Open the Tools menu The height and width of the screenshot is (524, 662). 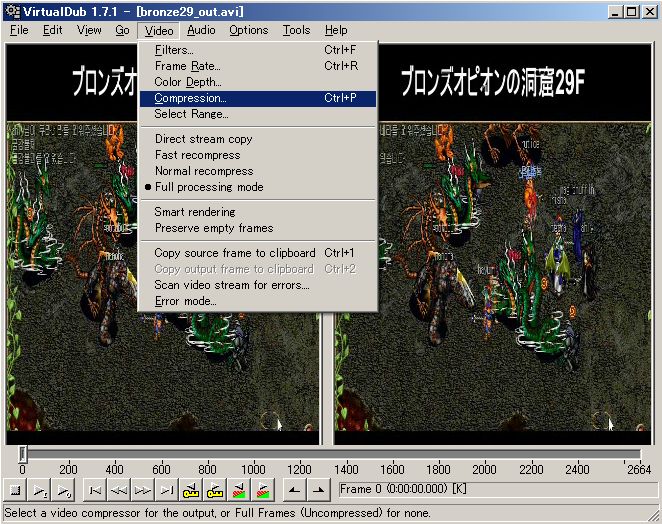(x=296, y=30)
